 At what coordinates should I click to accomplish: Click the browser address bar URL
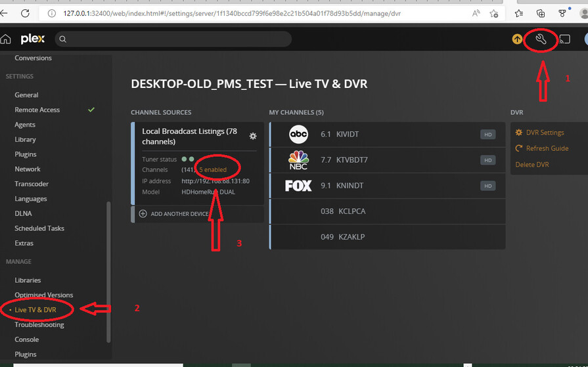(x=232, y=14)
